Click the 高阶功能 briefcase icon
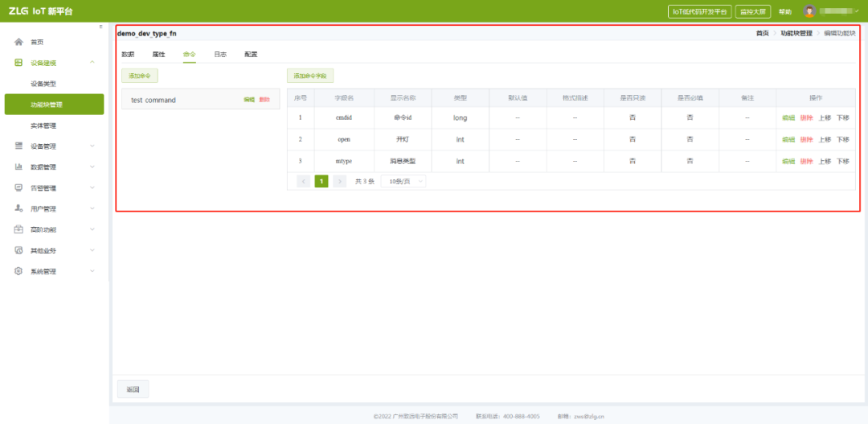The width and height of the screenshot is (868, 424). [18, 229]
